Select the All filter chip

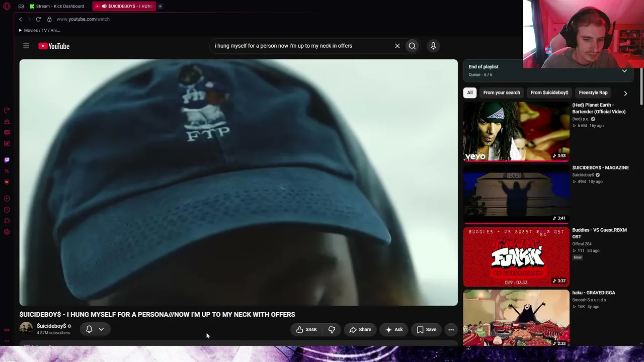[470, 93]
